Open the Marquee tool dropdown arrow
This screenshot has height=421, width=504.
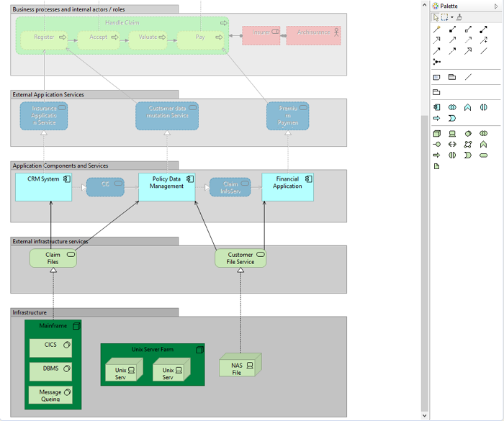452,17
